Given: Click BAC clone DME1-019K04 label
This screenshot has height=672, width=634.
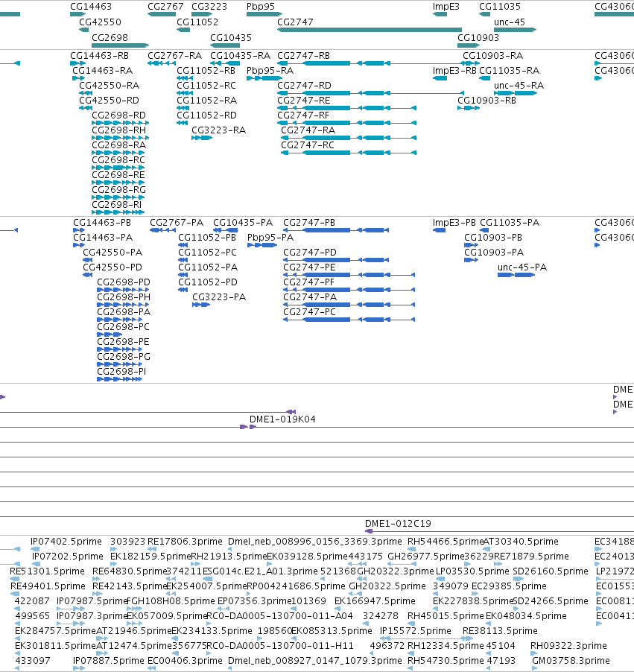Looking at the screenshot, I should tap(282, 419).
